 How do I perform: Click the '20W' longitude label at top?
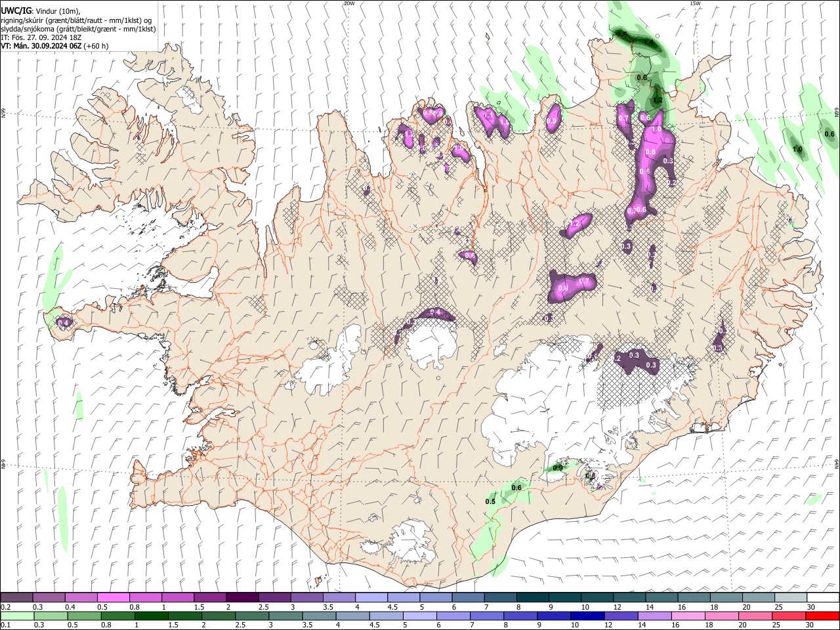coord(349,3)
